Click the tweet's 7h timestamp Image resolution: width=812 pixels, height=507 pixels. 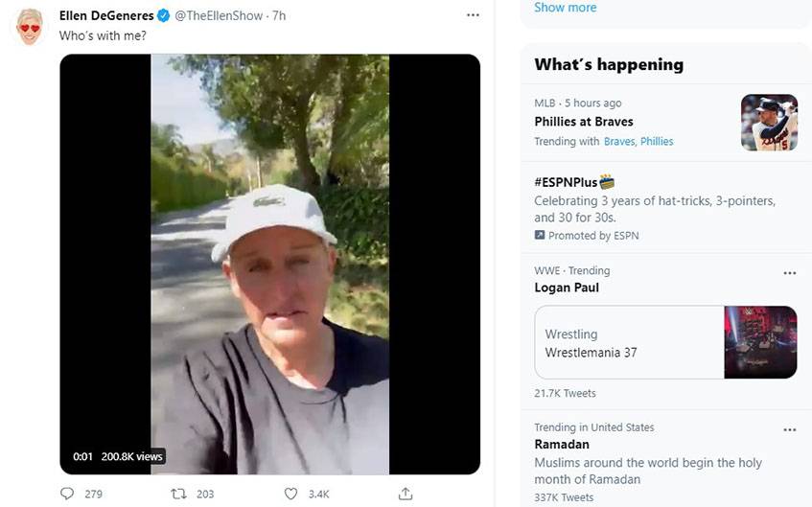tap(279, 16)
